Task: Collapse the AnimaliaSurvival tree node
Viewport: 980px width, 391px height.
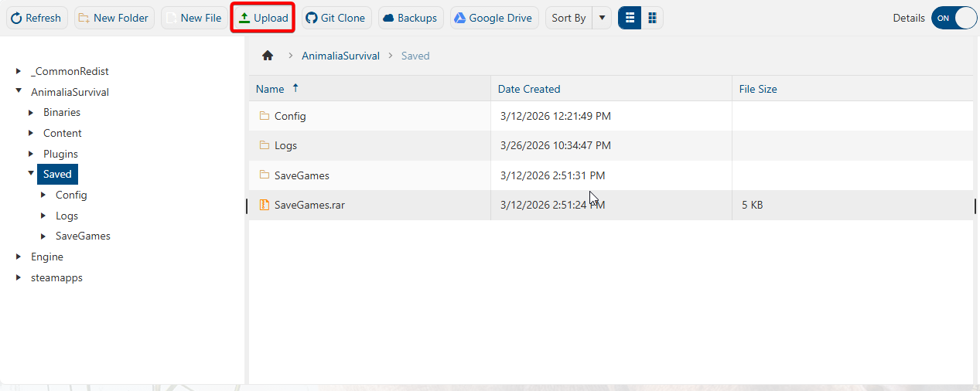Action: [19, 91]
